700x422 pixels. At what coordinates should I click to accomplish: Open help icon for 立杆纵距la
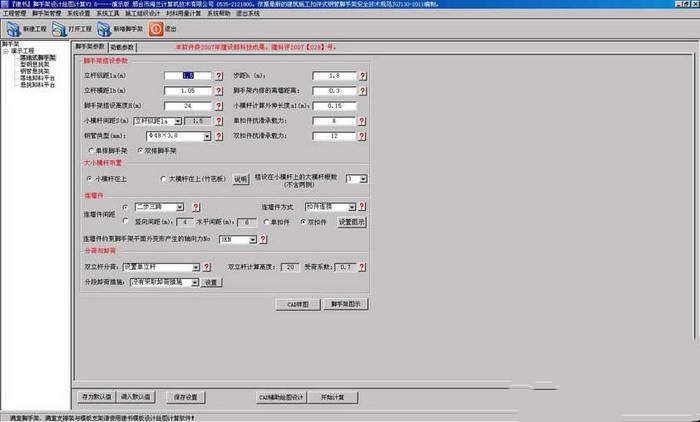[x=219, y=76]
